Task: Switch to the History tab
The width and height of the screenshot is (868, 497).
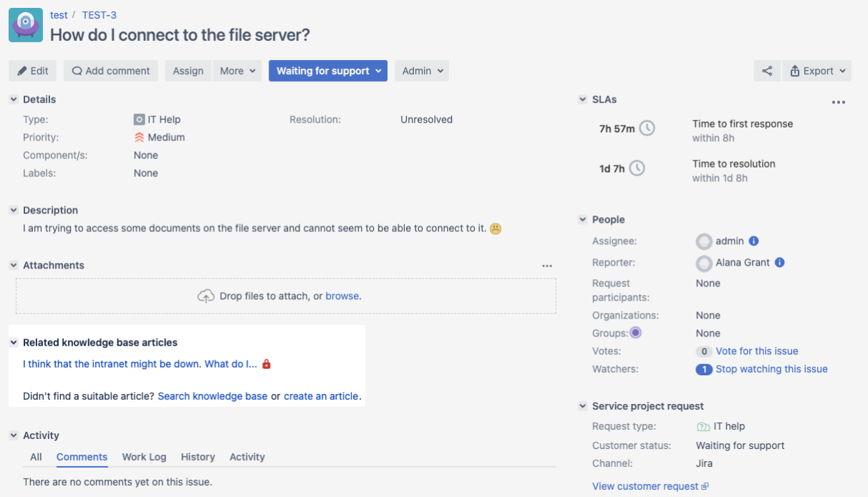Action: coord(198,457)
